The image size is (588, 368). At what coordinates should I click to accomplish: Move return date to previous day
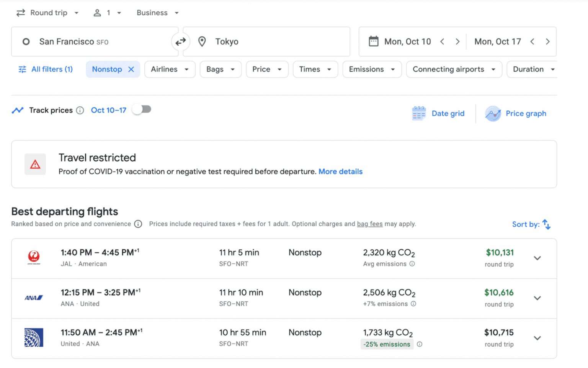point(532,41)
